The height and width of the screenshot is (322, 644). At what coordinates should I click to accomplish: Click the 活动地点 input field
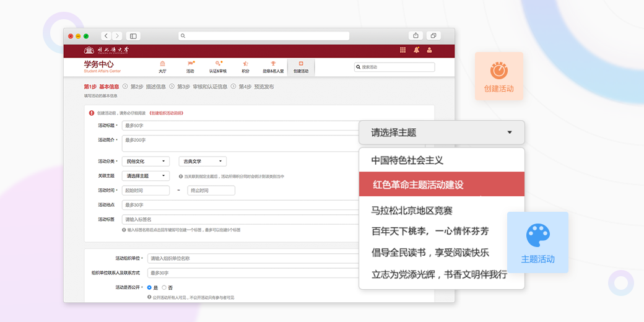point(240,205)
